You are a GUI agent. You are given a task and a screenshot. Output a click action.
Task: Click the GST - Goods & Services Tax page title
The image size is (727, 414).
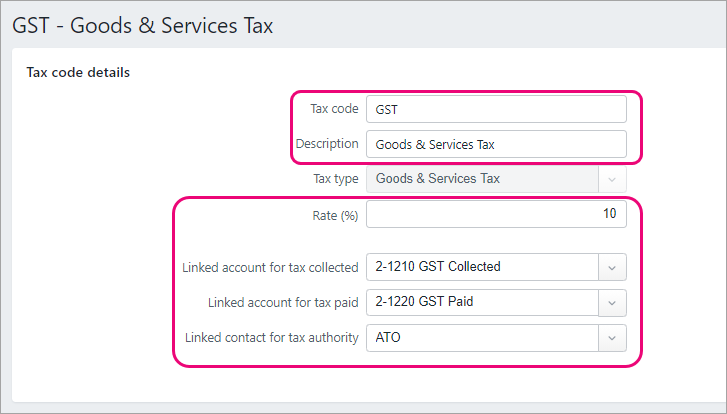143,25
